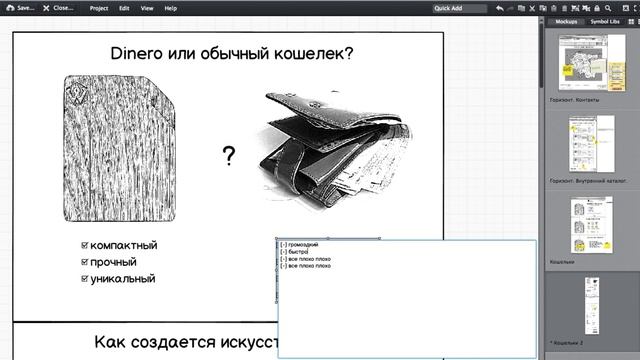Image resolution: width=640 pixels, height=360 pixels.
Task: Switch to the Symbol Libs tab
Action: point(605,22)
